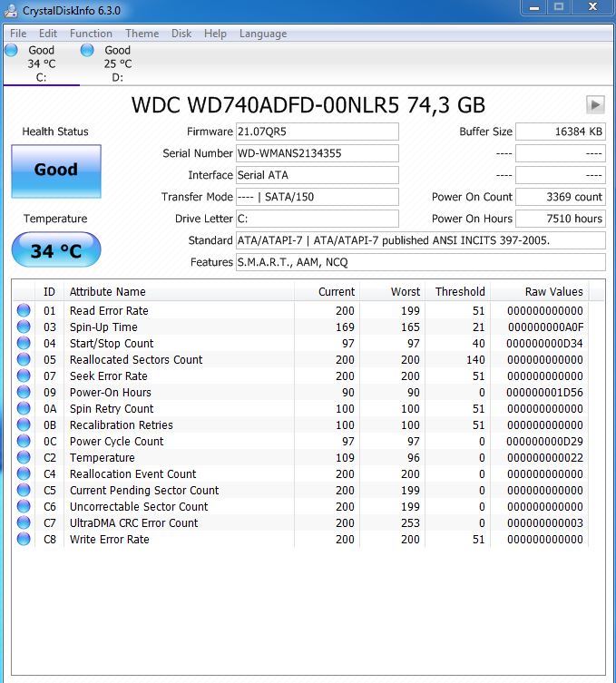Viewport: 616px width, 683px height.
Task: Click status orb for Spin Retry Count
Action: point(24,408)
